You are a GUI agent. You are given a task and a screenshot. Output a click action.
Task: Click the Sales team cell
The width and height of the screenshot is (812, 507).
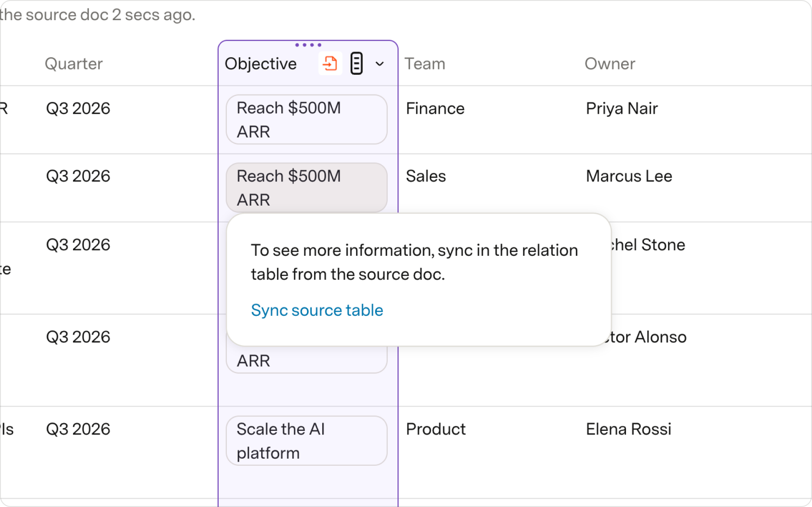pyautogui.click(x=426, y=176)
